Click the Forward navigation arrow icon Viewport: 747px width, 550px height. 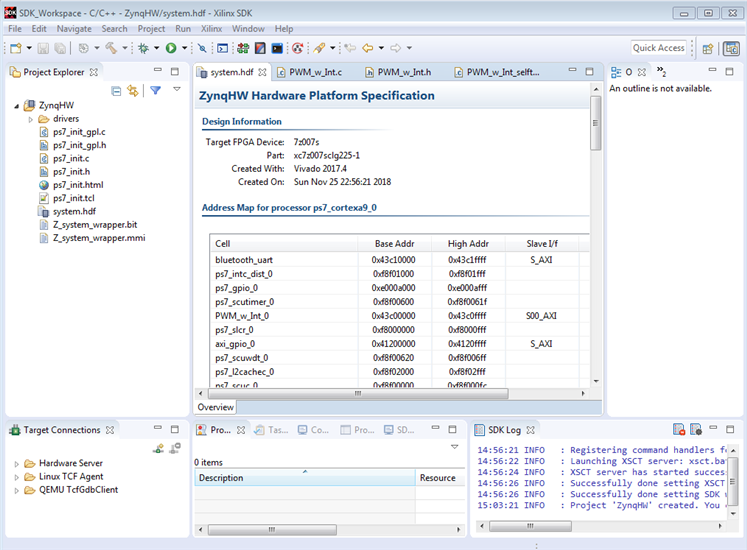(395, 48)
